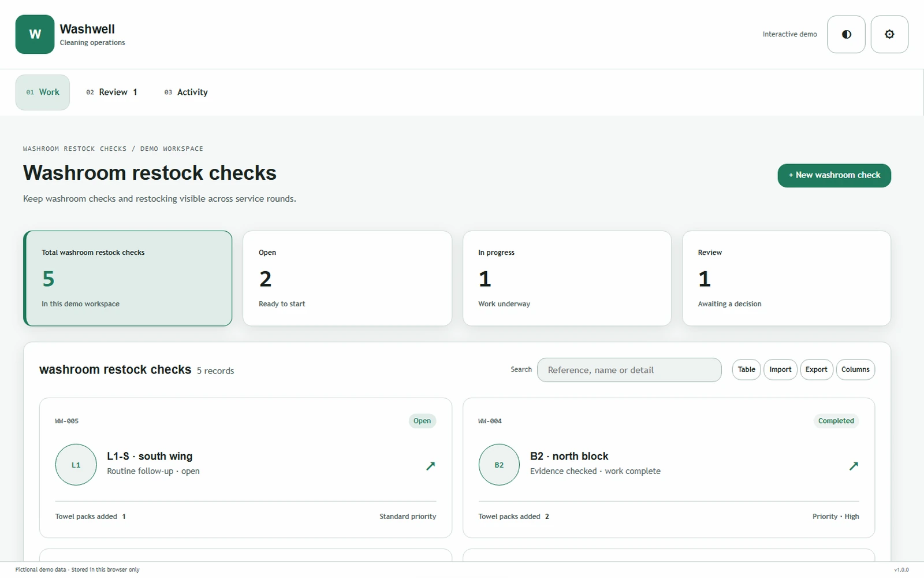Filter by the In progress stat card
Screen dimensions: 924x578
coord(567,279)
